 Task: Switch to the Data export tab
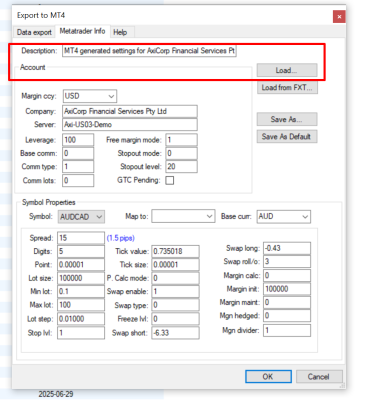(34, 32)
